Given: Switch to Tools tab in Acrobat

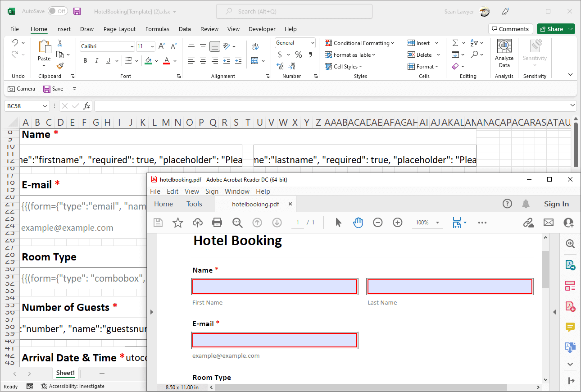Looking at the screenshot, I should (x=194, y=204).
